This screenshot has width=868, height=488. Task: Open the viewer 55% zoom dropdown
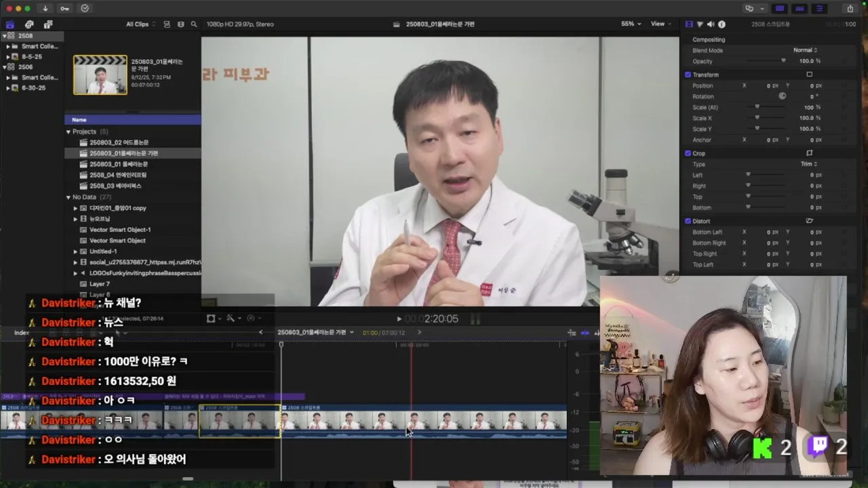point(631,24)
